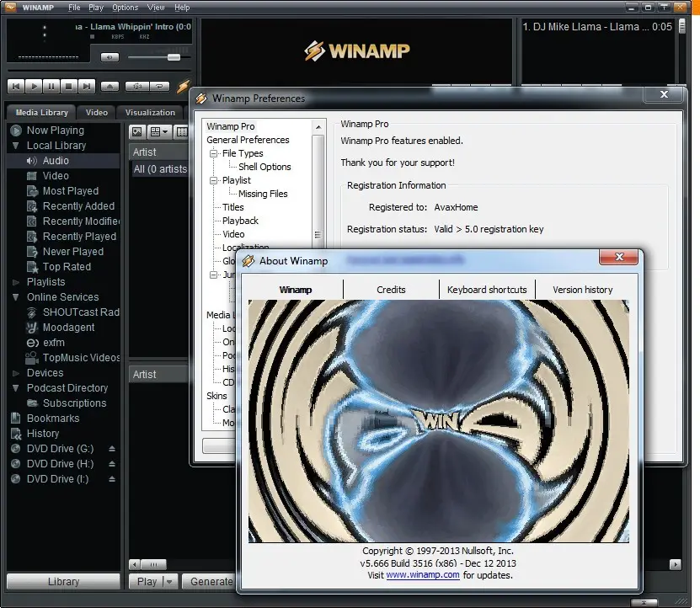Toggle album art view button in library toolbar

point(137,131)
